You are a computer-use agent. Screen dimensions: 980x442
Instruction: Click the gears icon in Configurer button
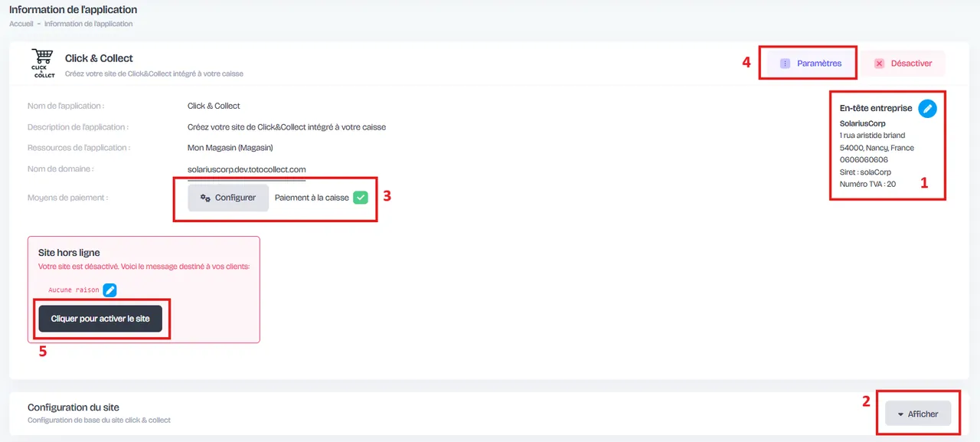205,198
